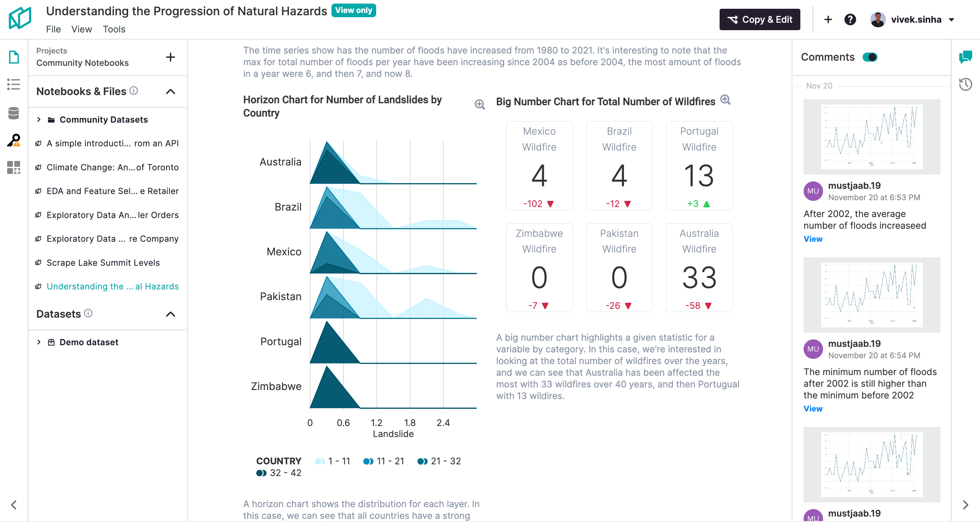980x525 pixels.
Task: Expand the Community Datasets folder
Action: click(x=39, y=119)
